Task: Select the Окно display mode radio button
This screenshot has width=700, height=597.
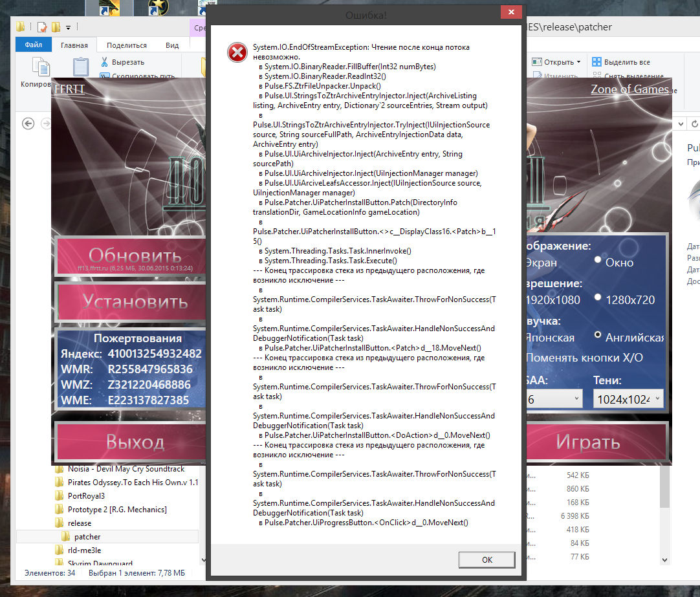Action: (x=598, y=260)
